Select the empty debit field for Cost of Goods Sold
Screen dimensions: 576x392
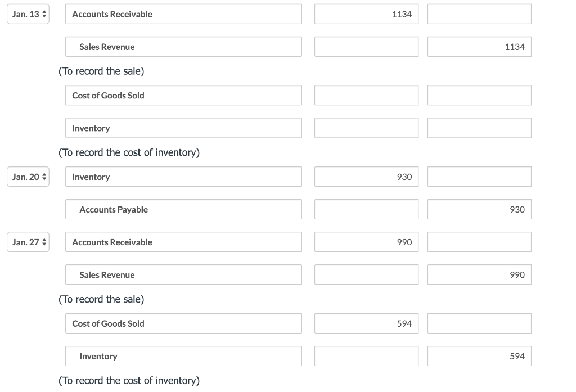[366, 96]
